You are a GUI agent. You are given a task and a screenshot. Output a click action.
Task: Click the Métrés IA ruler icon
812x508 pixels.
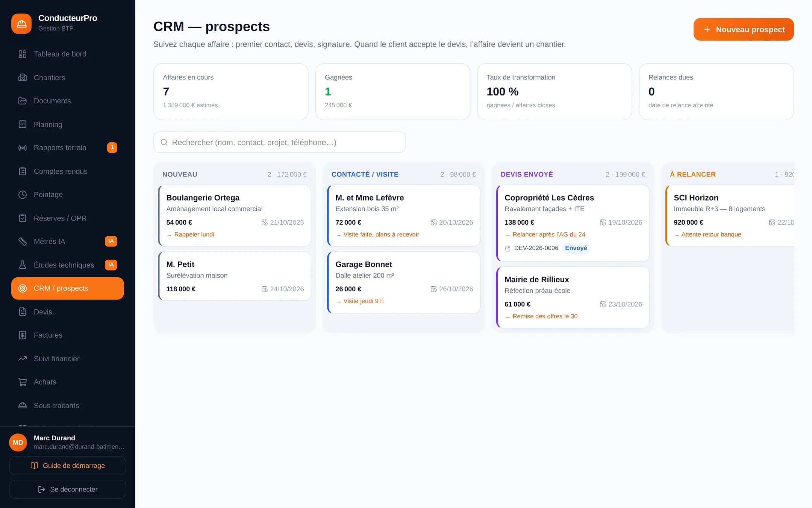23,242
